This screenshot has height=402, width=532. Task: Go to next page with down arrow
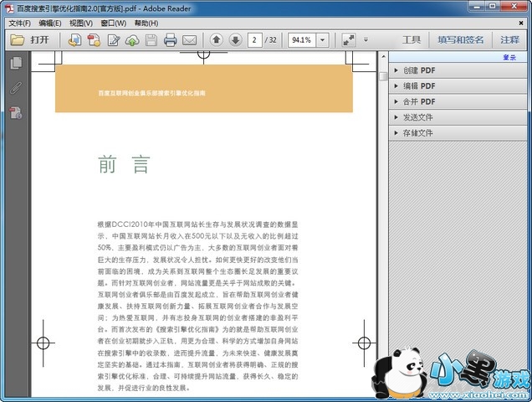235,39
